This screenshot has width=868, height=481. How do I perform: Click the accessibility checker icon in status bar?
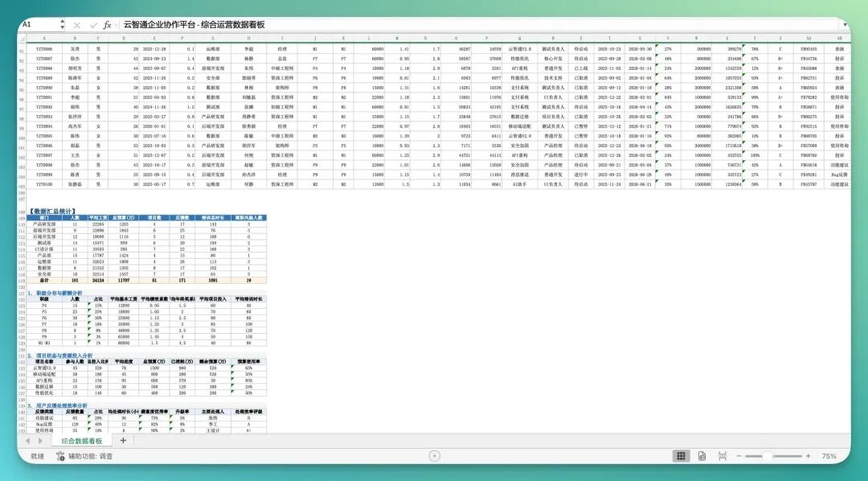60,456
